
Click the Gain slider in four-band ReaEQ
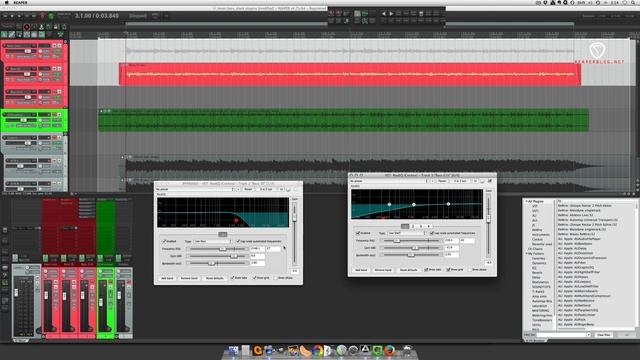coord(411,248)
